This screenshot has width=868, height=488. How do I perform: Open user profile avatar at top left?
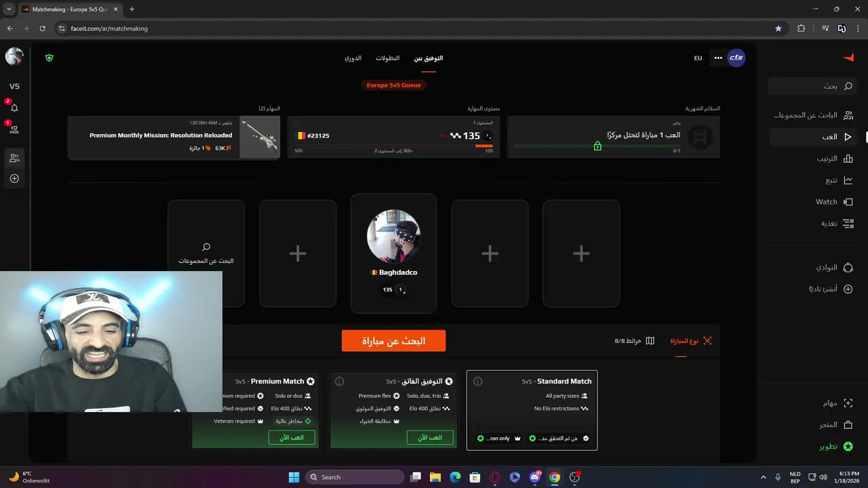pyautogui.click(x=14, y=56)
